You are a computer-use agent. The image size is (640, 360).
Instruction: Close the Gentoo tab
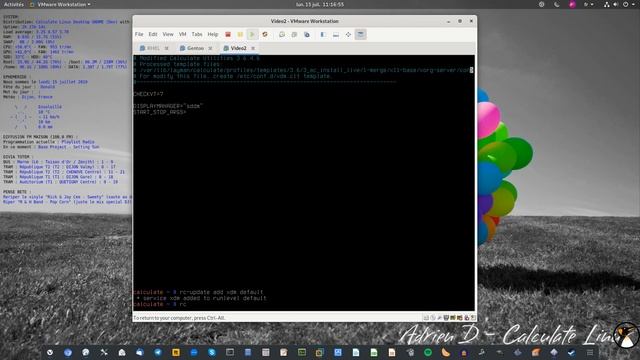click(x=210, y=48)
